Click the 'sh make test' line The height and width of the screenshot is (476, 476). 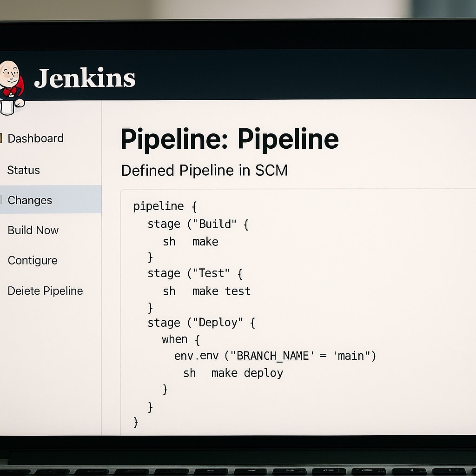pyautogui.click(x=207, y=291)
